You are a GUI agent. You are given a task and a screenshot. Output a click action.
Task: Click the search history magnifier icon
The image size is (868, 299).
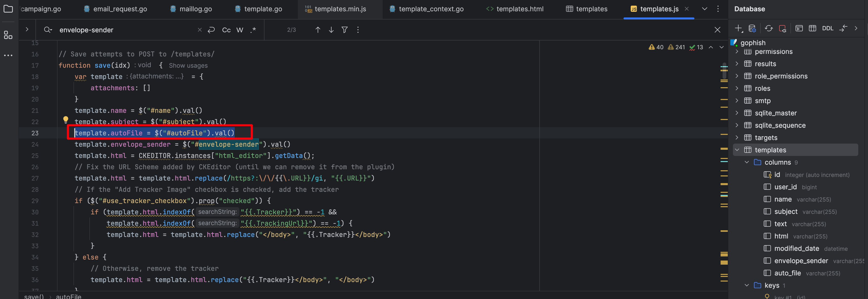point(48,30)
